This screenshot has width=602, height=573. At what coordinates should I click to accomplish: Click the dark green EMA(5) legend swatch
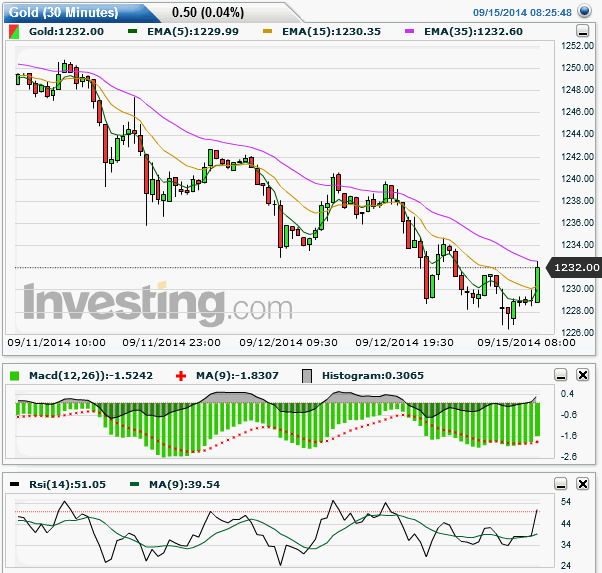pyautogui.click(x=132, y=31)
